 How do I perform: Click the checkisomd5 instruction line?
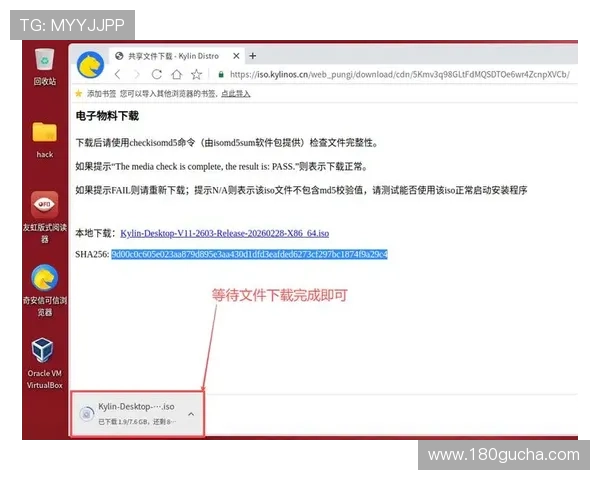click(227, 143)
